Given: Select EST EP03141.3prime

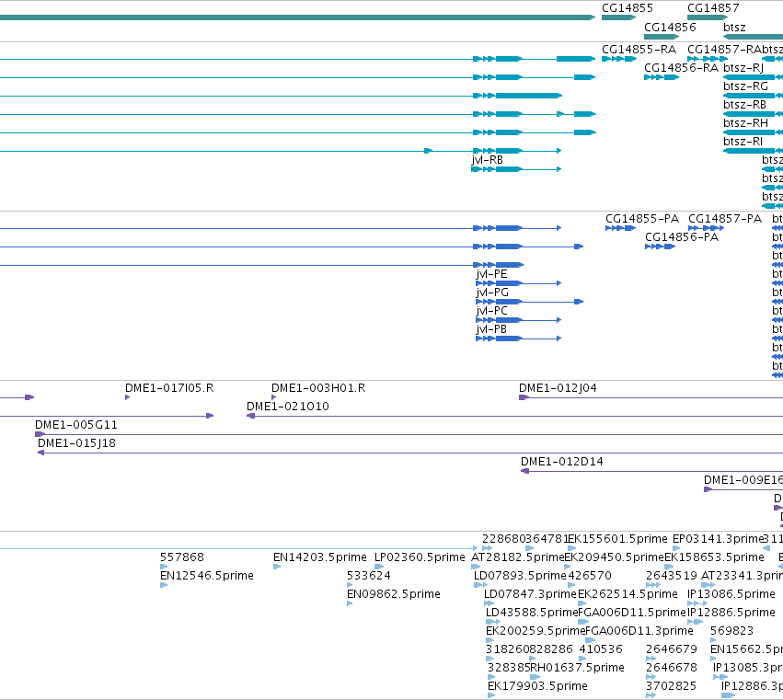Looking at the screenshot, I should pyautogui.click(x=676, y=548).
